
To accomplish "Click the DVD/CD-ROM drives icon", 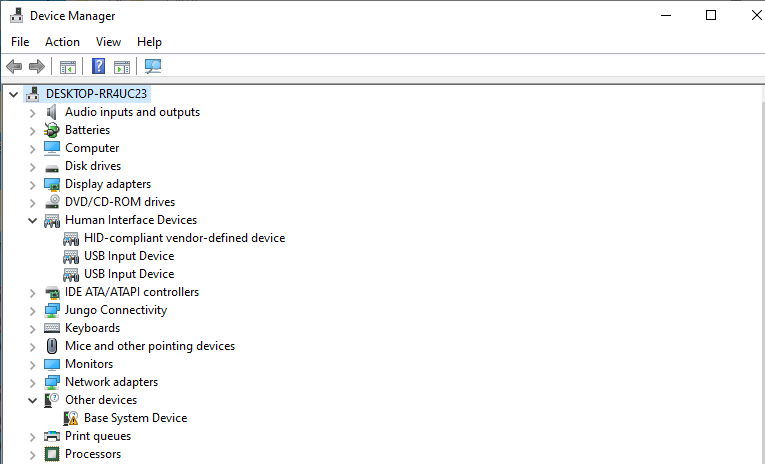I will coord(53,202).
